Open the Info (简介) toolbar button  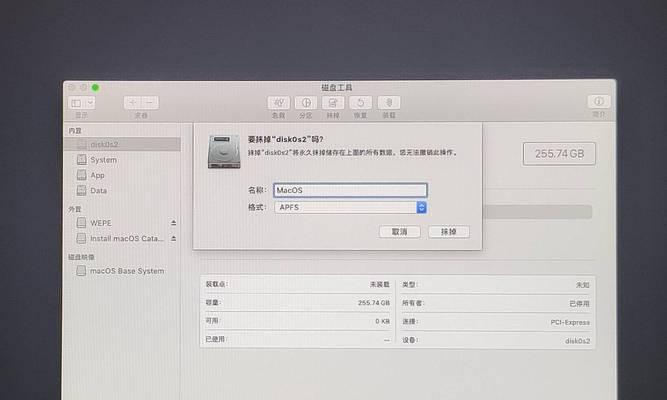pyautogui.click(x=599, y=101)
